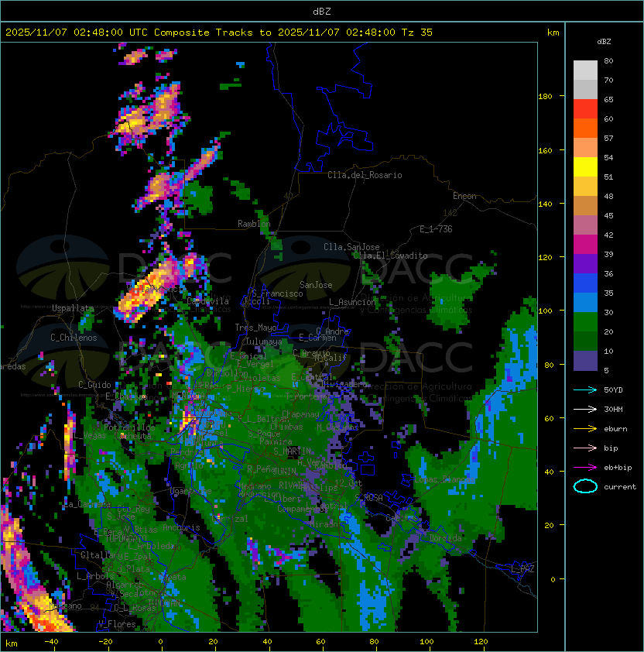Pick the dark orange 60–57 dBZ swatch
The width and height of the screenshot is (644, 652).
coord(585,128)
